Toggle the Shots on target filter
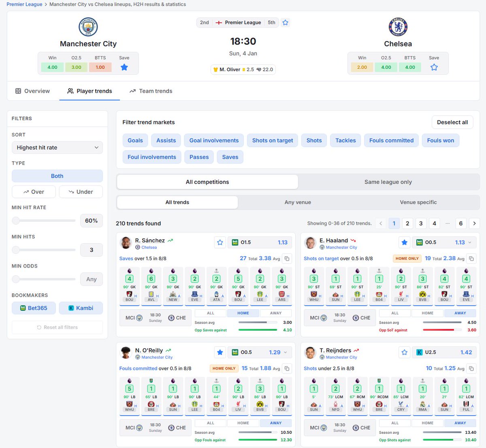The height and width of the screenshot is (448, 486). (273, 140)
